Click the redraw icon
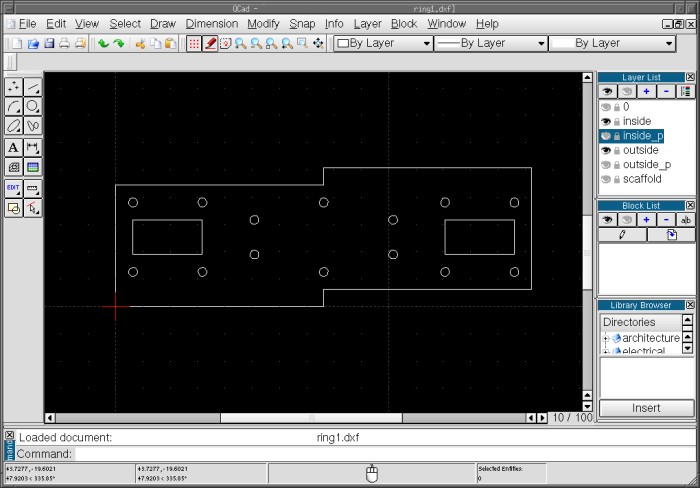 point(225,43)
